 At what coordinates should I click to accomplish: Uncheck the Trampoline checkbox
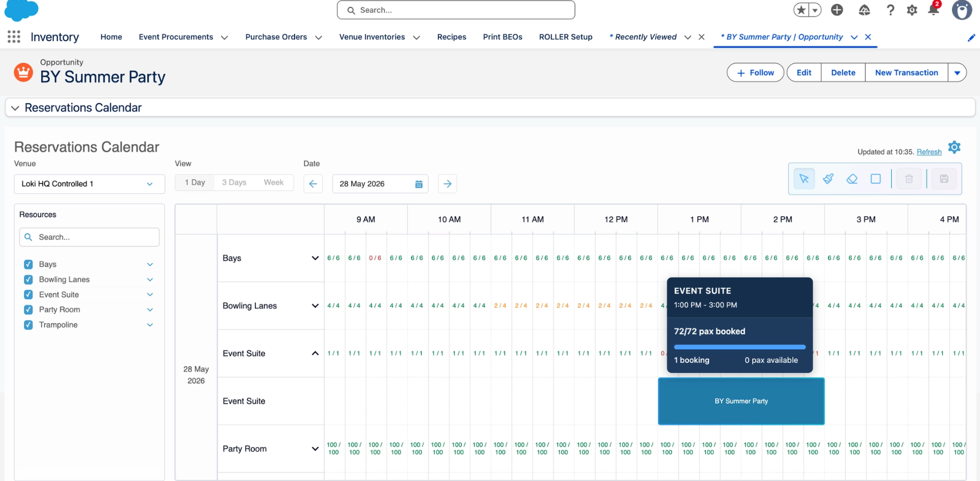(x=28, y=324)
